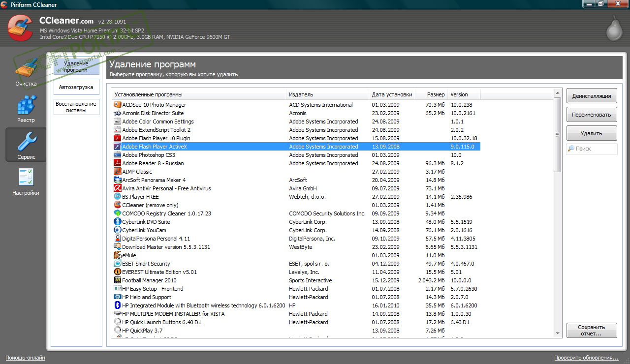Open the Очистка cleaner section
Viewport: 630px width, 364px height.
click(x=26, y=73)
